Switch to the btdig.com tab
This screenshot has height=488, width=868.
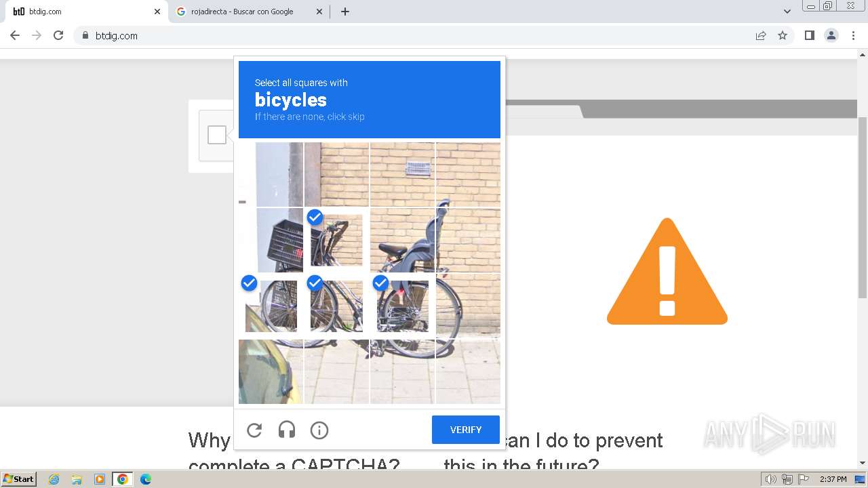pos(85,12)
